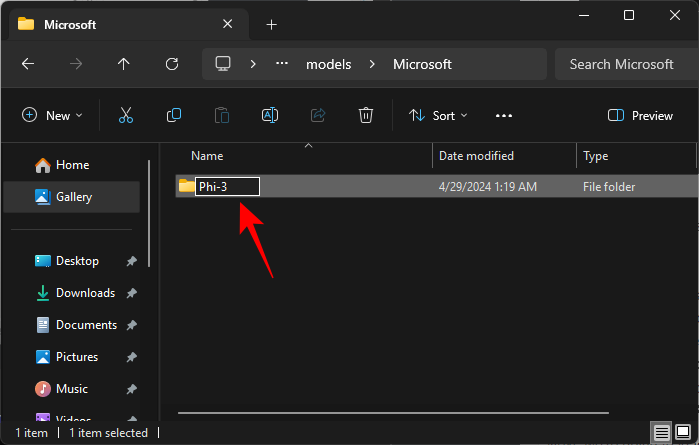This screenshot has width=699, height=445.
Task: Click the pin icon beside Music
Action: coord(132,390)
